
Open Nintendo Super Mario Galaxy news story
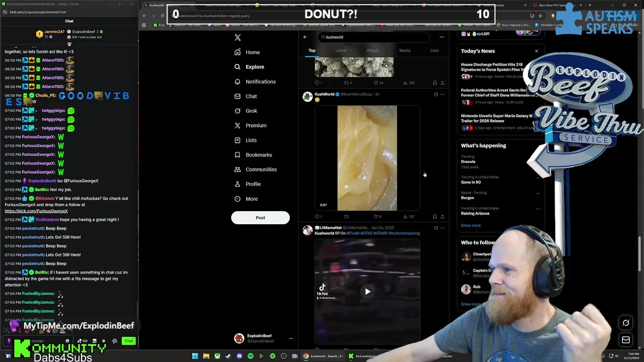(497, 122)
